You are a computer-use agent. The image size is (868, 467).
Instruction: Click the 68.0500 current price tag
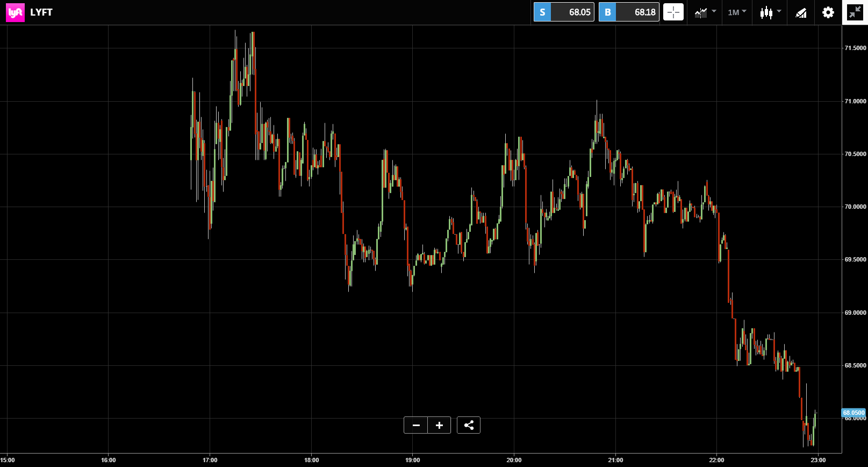(x=853, y=413)
